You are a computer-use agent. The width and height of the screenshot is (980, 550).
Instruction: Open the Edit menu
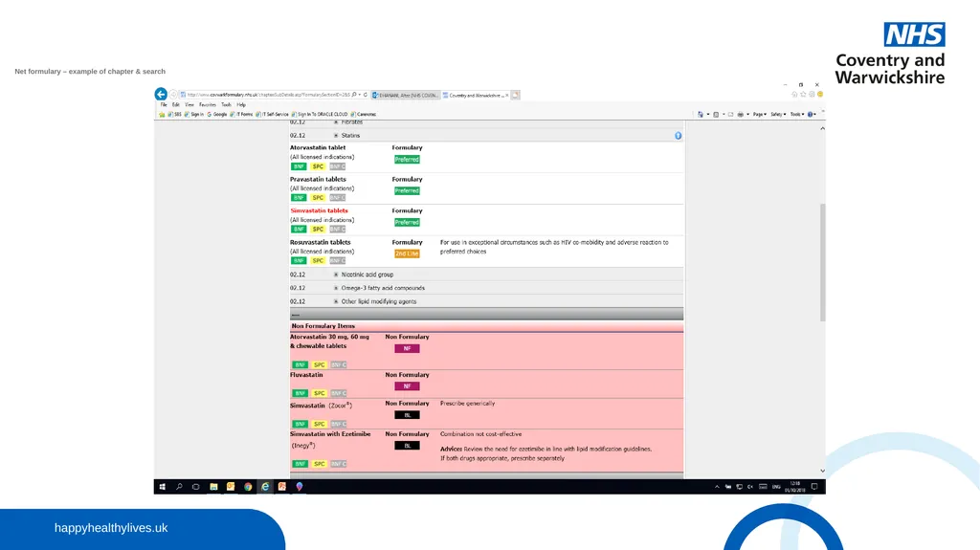(x=176, y=105)
